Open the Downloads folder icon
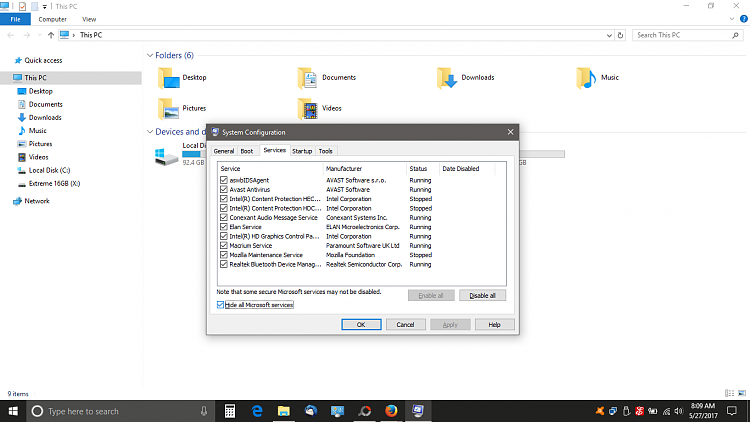750x422 pixels. click(x=447, y=78)
